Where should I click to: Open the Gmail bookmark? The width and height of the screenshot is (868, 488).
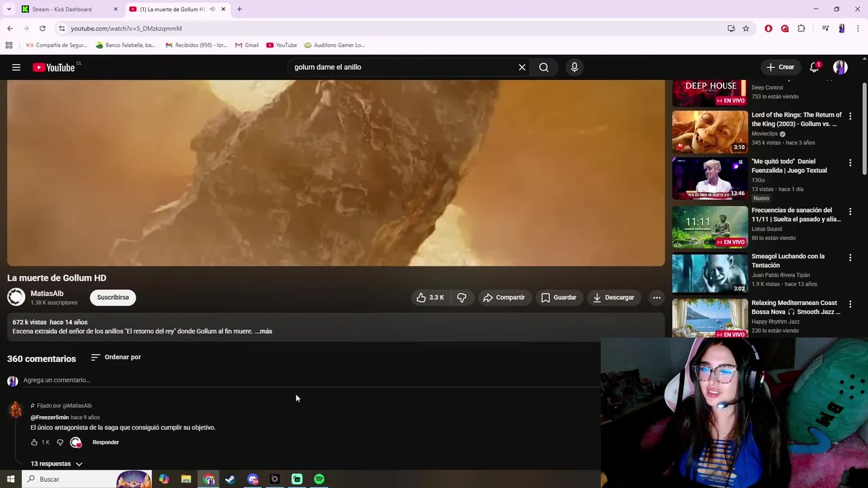coord(247,45)
